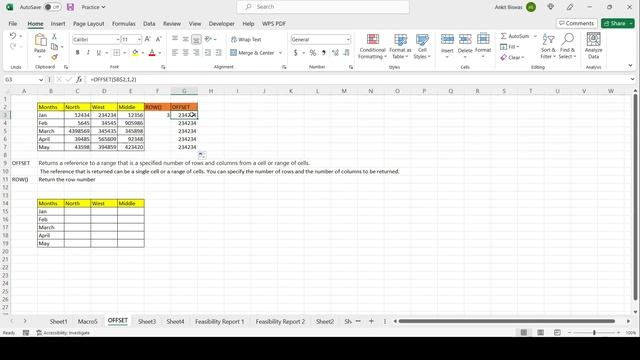Open Sort & Filter menu
Image resolution: width=640 pixels, height=360 pixels.
[x=549, y=46]
